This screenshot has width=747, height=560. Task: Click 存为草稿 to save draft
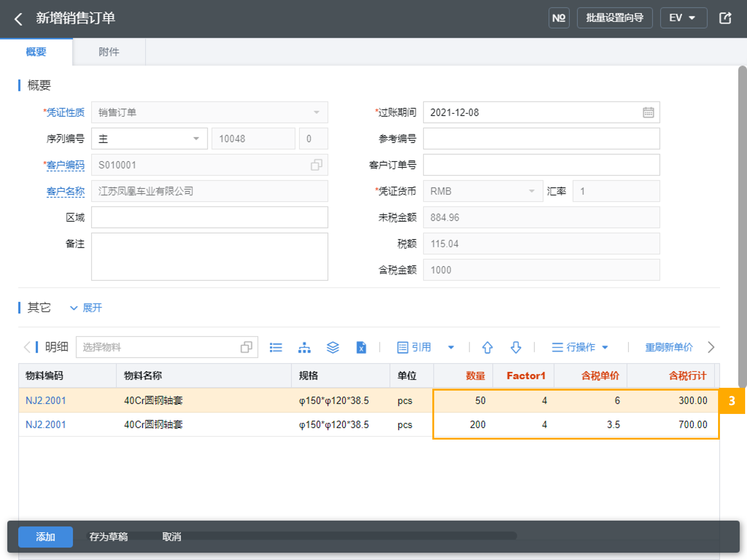tap(109, 537)
